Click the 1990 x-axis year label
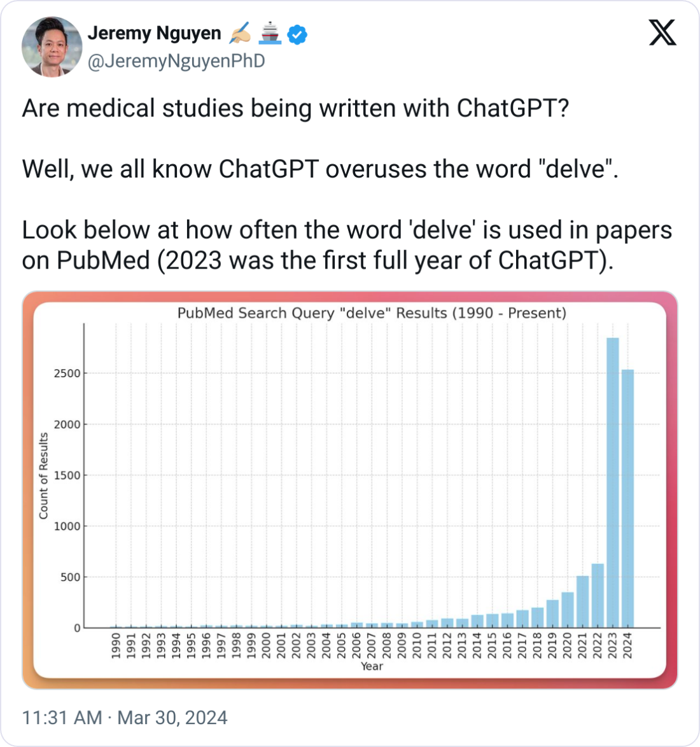This screenshot has height=747, width=700. (x=115, y=646)
